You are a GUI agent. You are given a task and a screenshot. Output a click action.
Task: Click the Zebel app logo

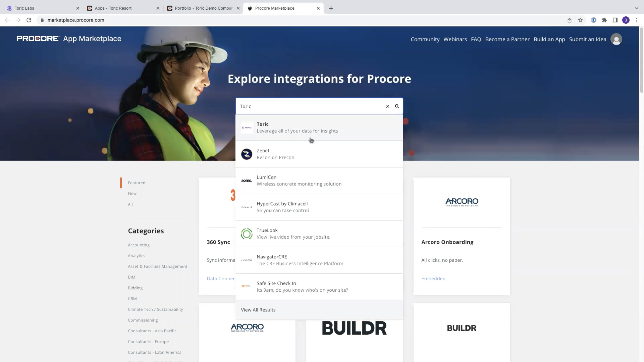pos(246,154)
